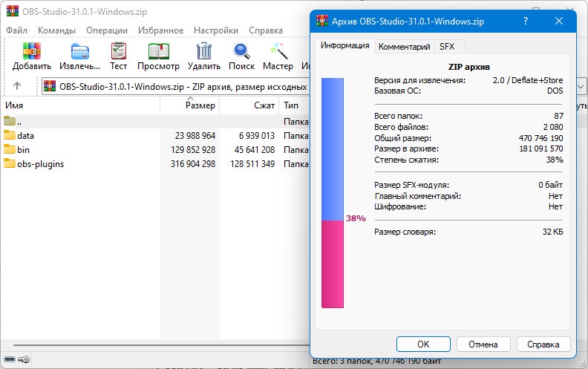Viewport: 588px width, 369px height.
Task: Click the horizontal scrollbar of file list
Action: point(161,345)
